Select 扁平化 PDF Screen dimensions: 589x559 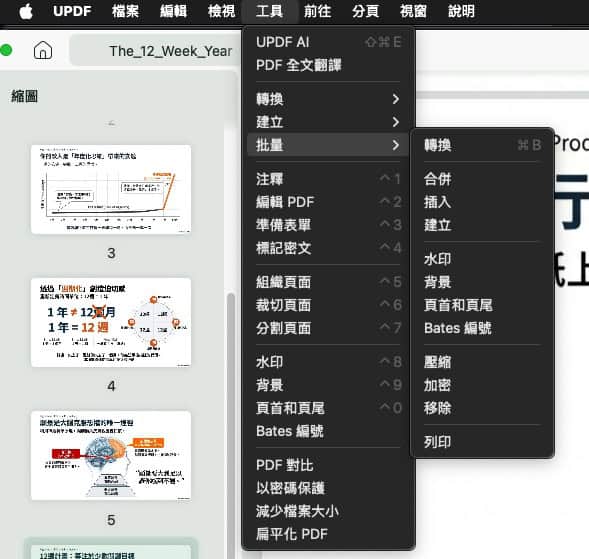[x=328, y=534]
